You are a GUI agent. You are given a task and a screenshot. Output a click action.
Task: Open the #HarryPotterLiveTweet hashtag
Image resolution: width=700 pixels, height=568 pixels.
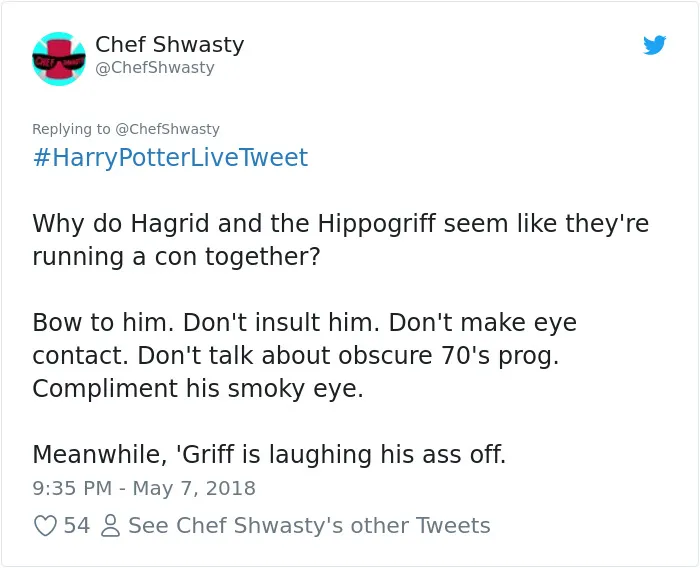[170, 157]
